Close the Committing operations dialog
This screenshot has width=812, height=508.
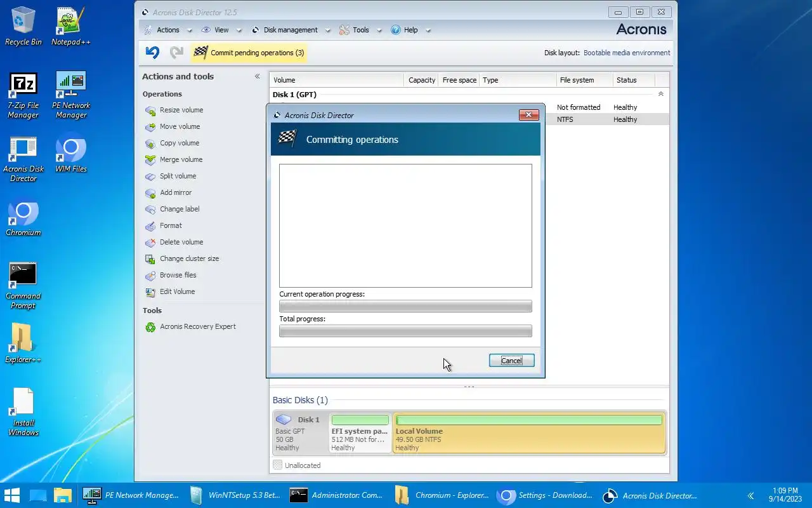point(529,115)
